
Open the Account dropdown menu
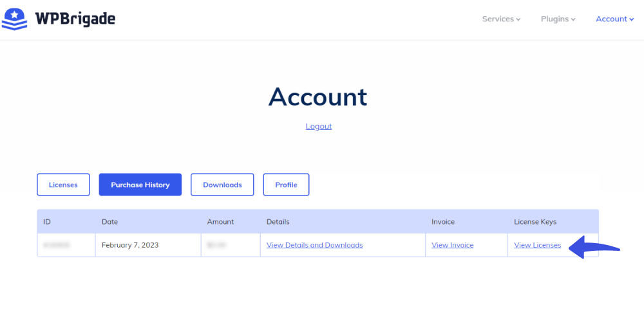[x=615, y=19]
